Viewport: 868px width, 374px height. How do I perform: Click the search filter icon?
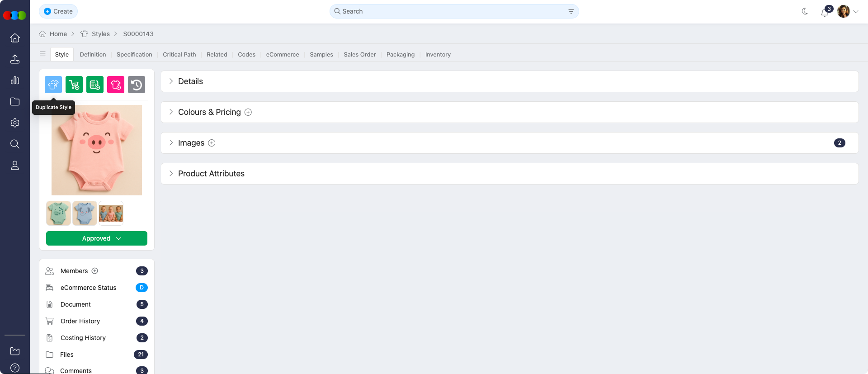[x=571, y=11]
